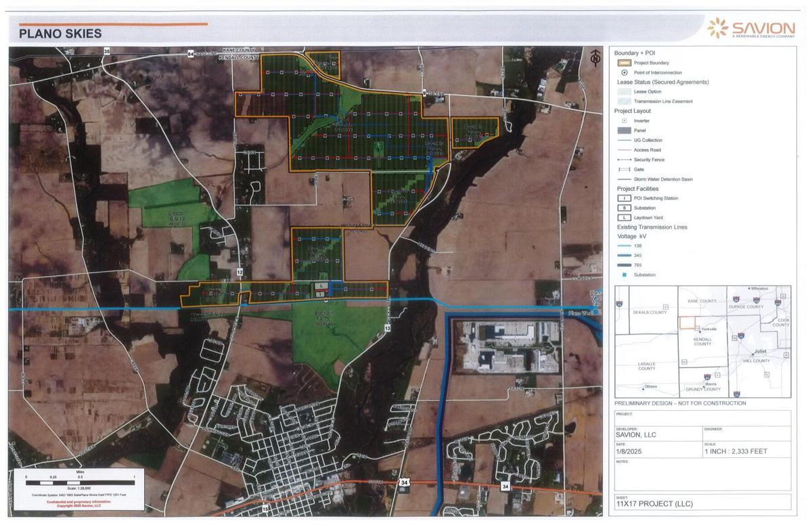812x525 pixels.
Task: Click COOK COUNTY in inset map
Action: tap(781, 323)
